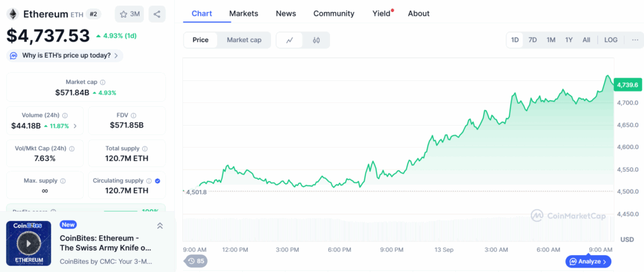Switch to candlestick chart icon
644x272 pixels.
click(316, 40)
